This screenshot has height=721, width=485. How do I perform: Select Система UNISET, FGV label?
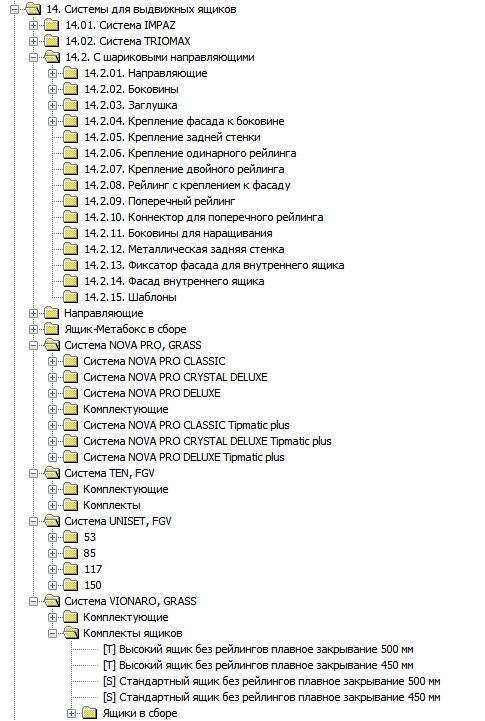tap(118, 521)
